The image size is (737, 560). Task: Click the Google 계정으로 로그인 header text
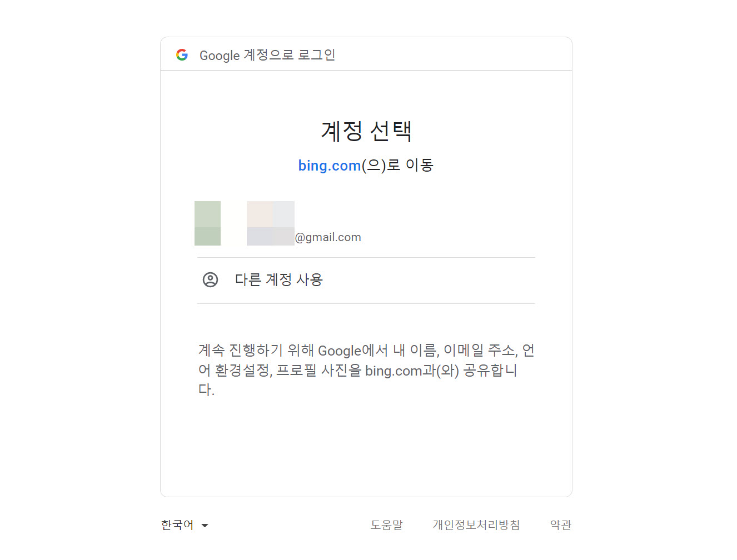[x=267, y=55]
